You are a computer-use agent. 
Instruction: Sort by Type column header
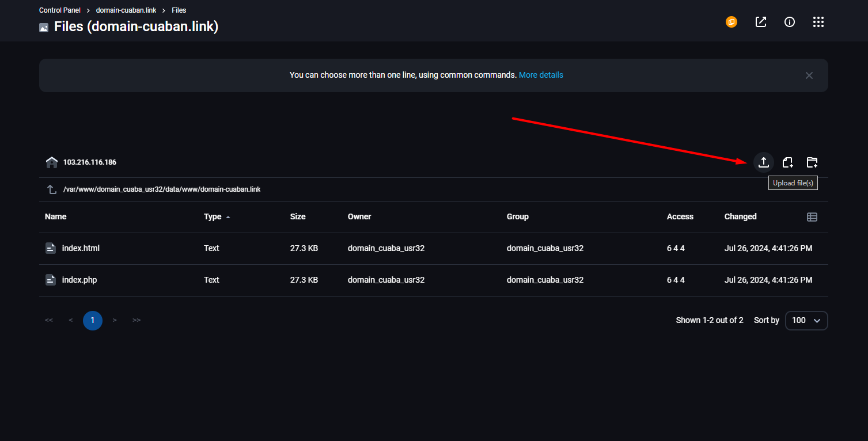click(x=213, y=216)
